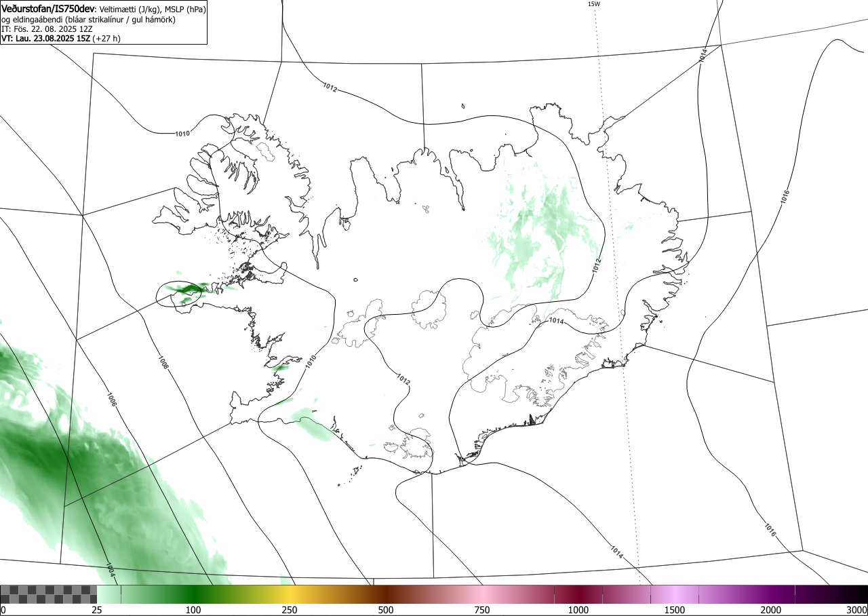Pick the pale pink color at 750 on the color bar

482,594
